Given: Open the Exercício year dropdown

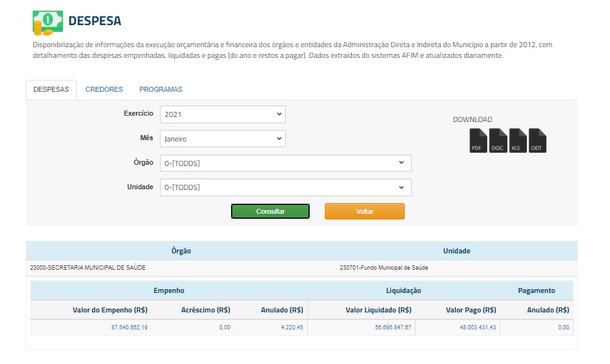Looking at the screenshot, I should pyautogui.click(x=222, y=114).
